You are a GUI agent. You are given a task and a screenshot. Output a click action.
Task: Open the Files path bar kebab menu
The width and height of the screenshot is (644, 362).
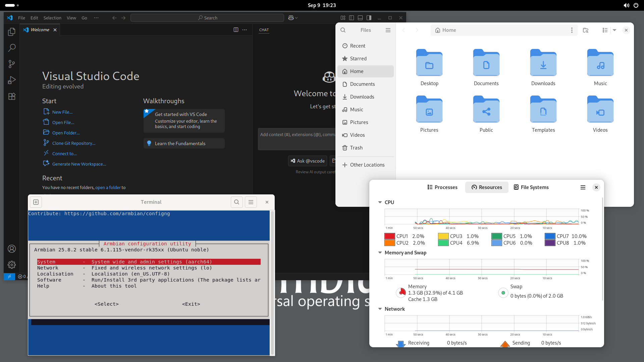[x=572, y=30]
